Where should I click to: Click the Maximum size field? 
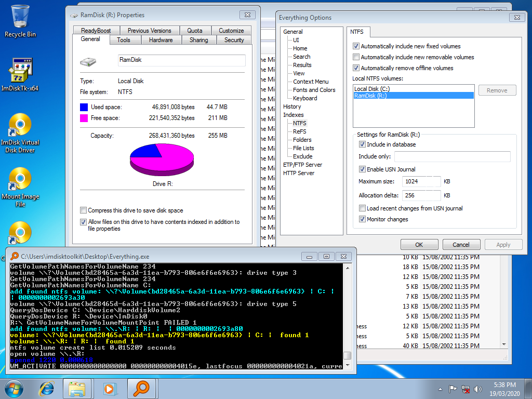point(421,181)
